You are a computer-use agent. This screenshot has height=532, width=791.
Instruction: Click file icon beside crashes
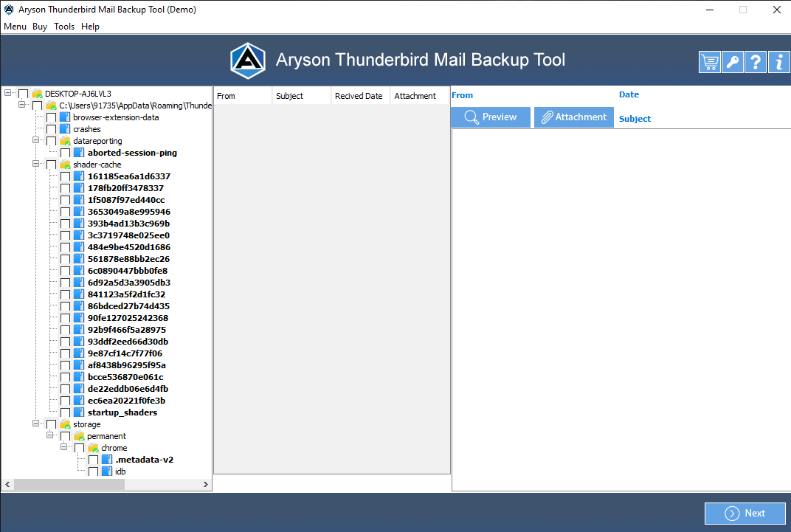65,129
